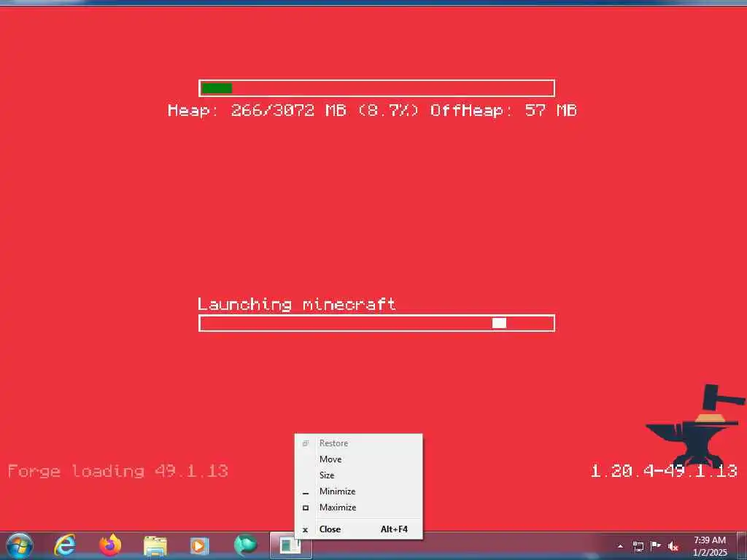The image size is (747, 560).
Task: Open the network status tray icon
Action: [638, 546]
